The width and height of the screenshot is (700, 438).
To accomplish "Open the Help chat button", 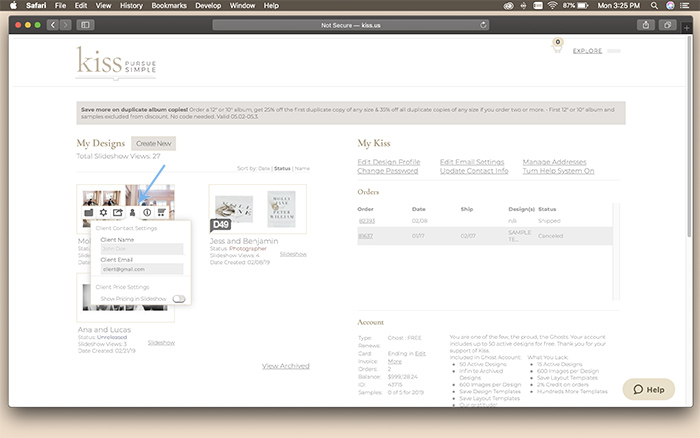I will pos(649,389).
